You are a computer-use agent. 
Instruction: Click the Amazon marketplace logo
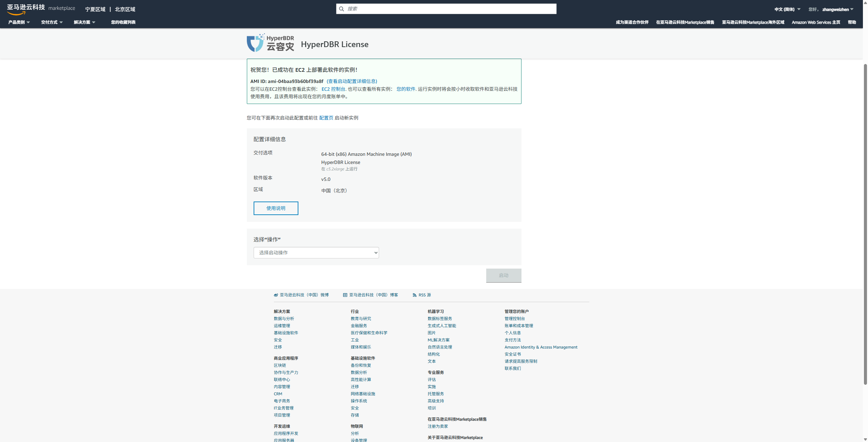41,9
